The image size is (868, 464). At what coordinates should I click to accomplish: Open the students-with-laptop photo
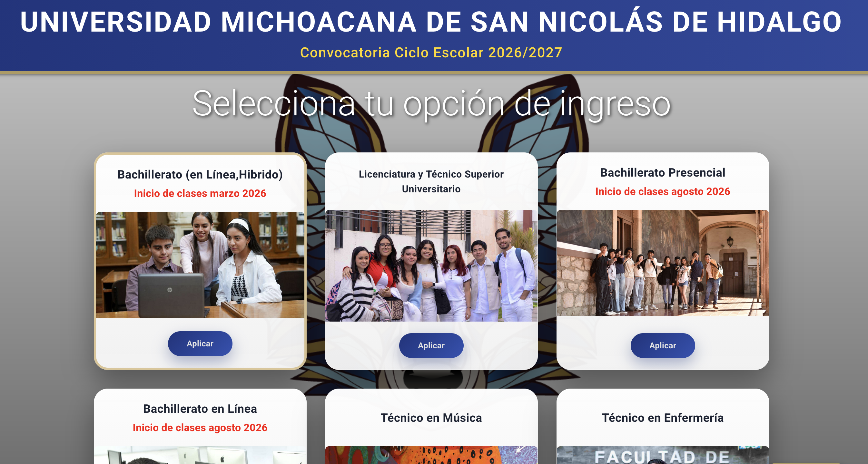coord(200,265)
